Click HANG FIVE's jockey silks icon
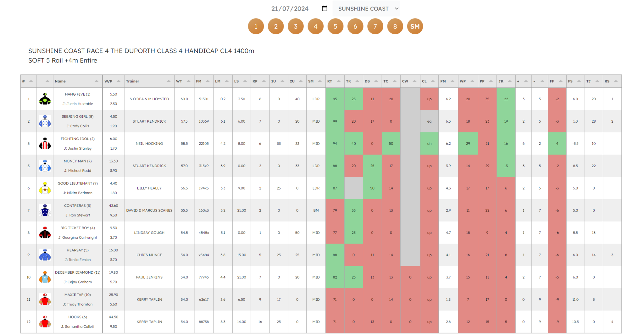Image resolution: width=644 pixels, height=336 pixels. pyautogui.click(x=45, y=99)
